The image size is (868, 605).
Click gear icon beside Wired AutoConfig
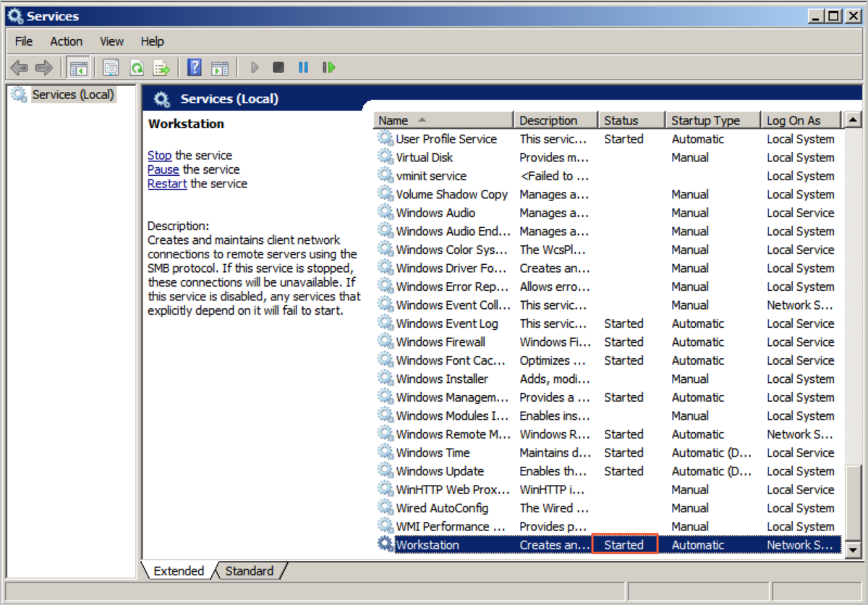point(386,508)
